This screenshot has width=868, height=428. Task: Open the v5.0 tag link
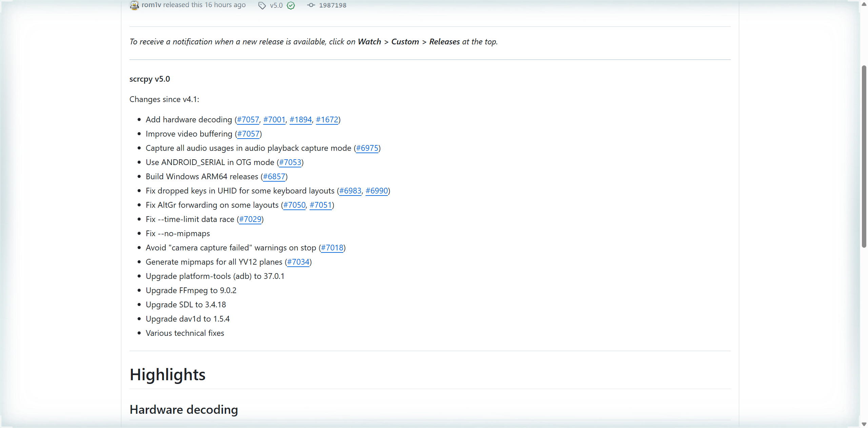coord(276,5)
